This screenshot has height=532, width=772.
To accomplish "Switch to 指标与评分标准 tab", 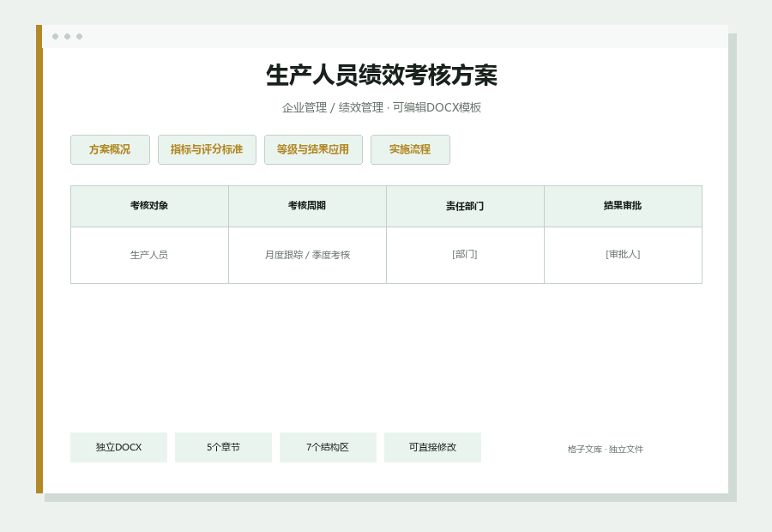I will pos(207,150).
